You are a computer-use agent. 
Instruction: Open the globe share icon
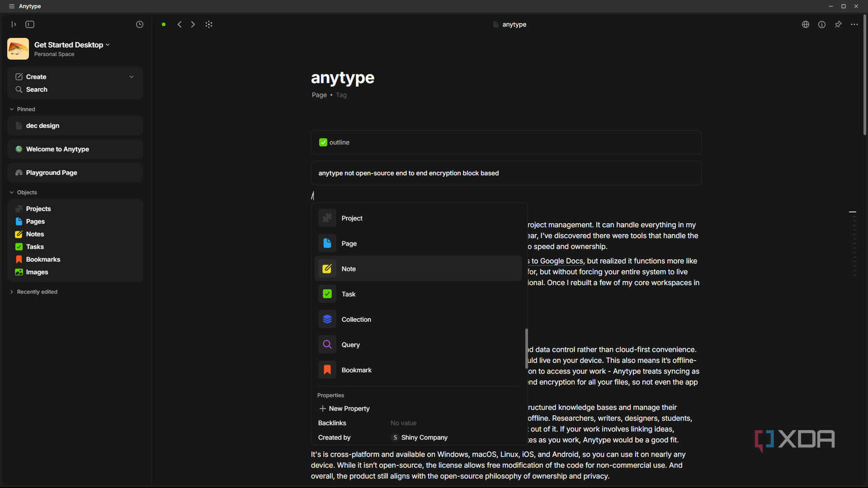point(805,24)
